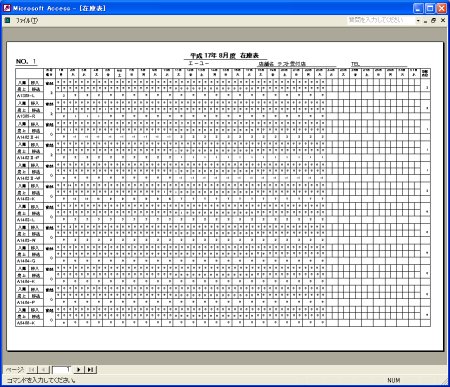The width and height of the screenshot is (450, 387).
Task: Click the page number field
Action: 61,369
